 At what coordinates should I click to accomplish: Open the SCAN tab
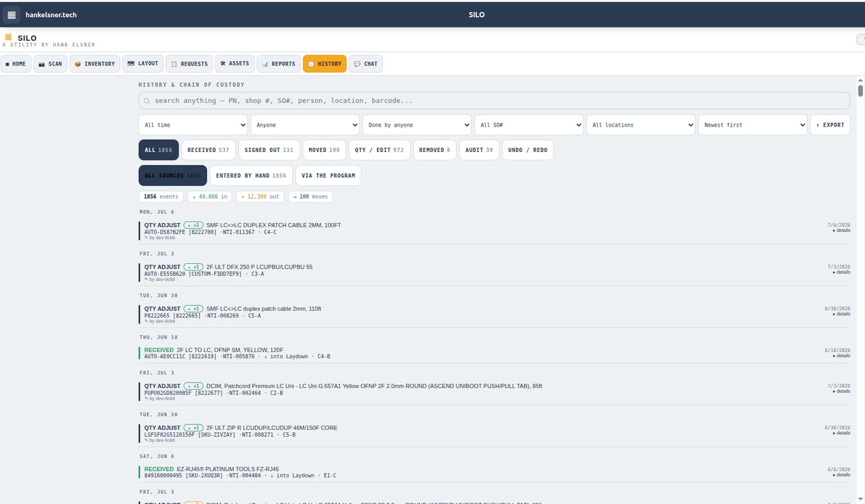(x=51, y=64)
